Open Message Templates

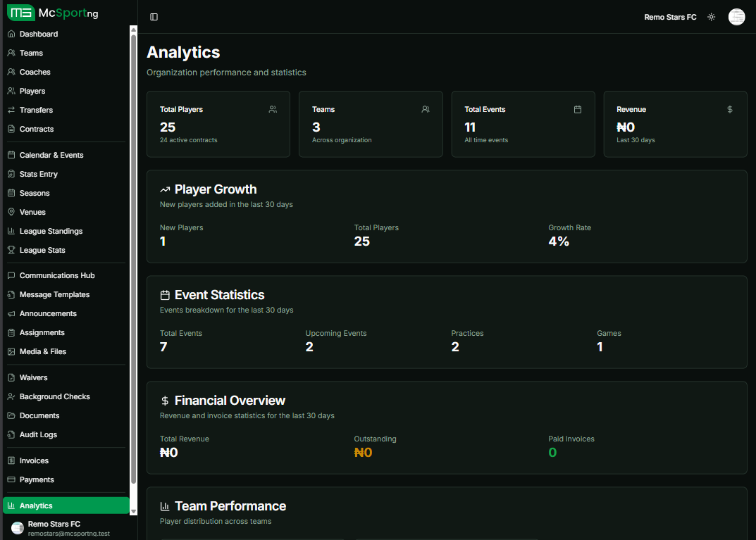11,294
